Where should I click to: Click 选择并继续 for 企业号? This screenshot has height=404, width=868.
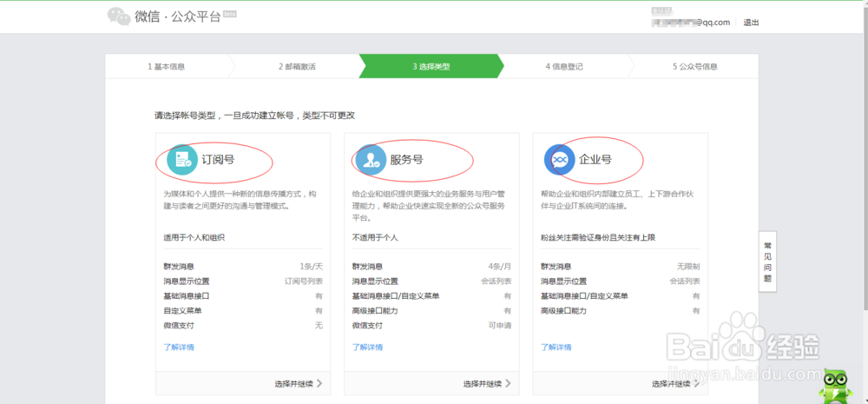tap(675, 383)
